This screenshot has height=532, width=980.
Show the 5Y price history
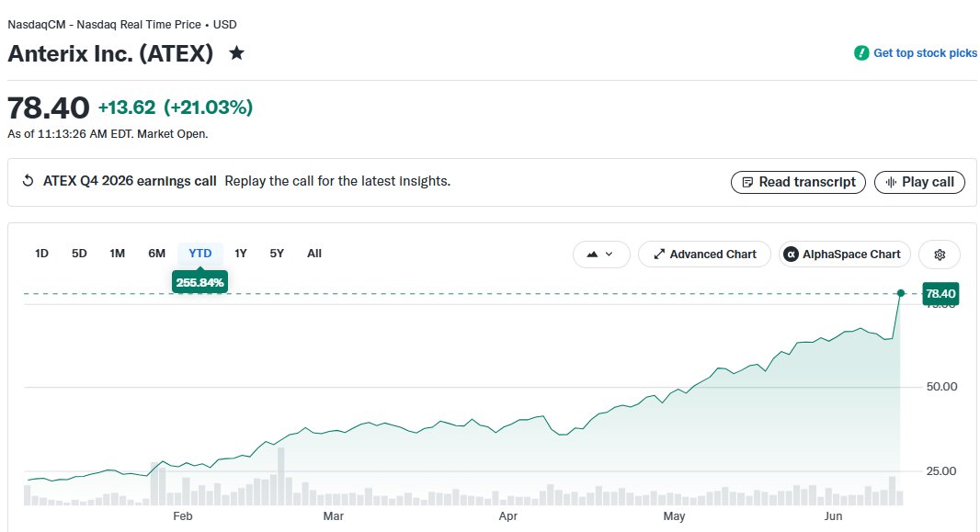(277, 254)
